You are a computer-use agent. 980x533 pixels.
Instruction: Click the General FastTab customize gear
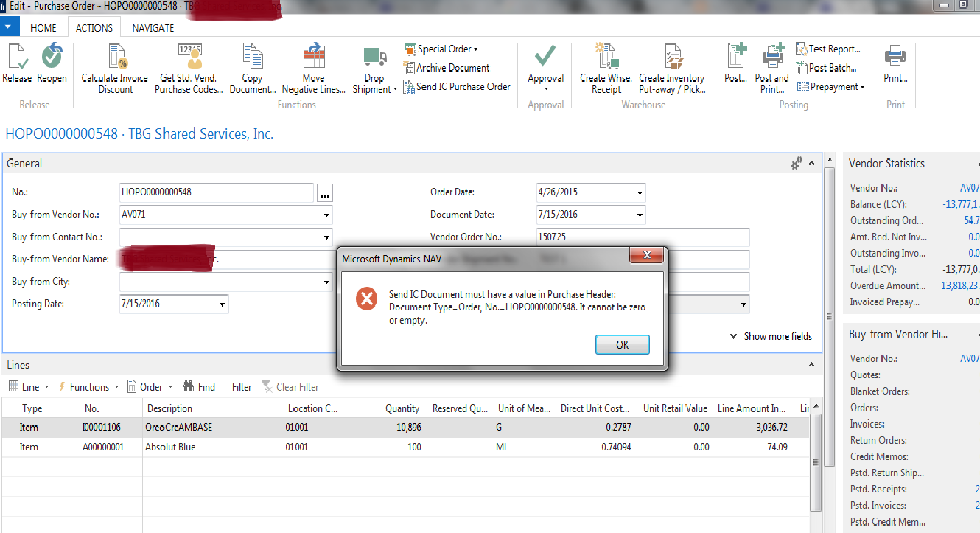(796, 164)
